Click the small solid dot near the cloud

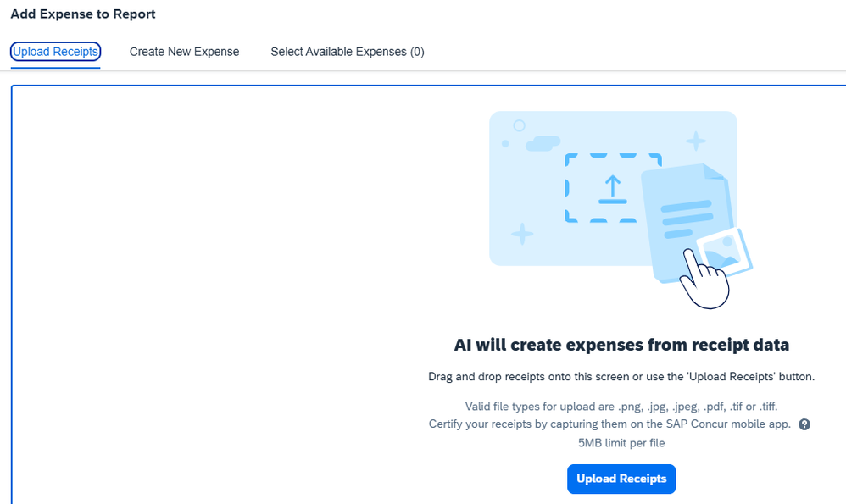(x=505, y=143)
